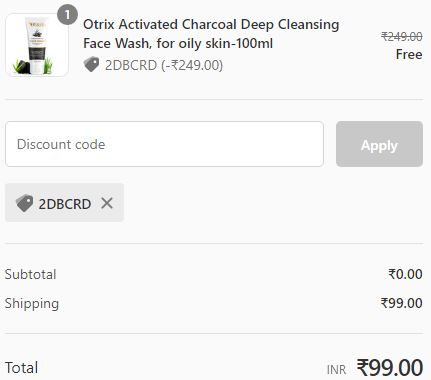Click the Total label
The image size is (431, 380).
click(x=21, y=368)
